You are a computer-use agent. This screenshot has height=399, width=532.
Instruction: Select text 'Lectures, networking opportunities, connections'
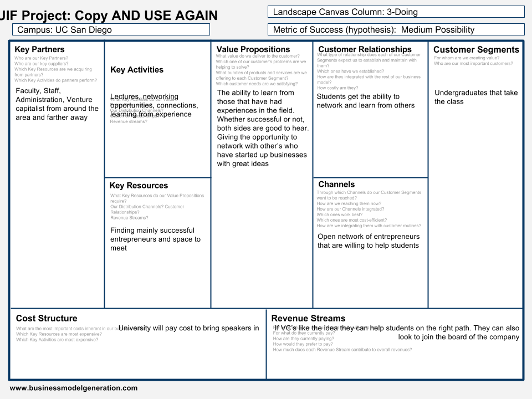click(x=154, y=101)
